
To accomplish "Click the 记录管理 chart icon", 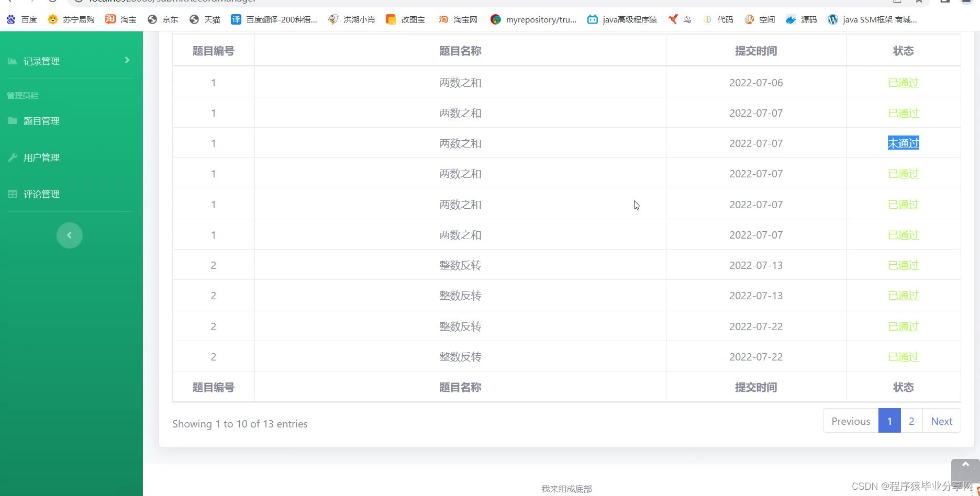I will [x=13, y=61].
